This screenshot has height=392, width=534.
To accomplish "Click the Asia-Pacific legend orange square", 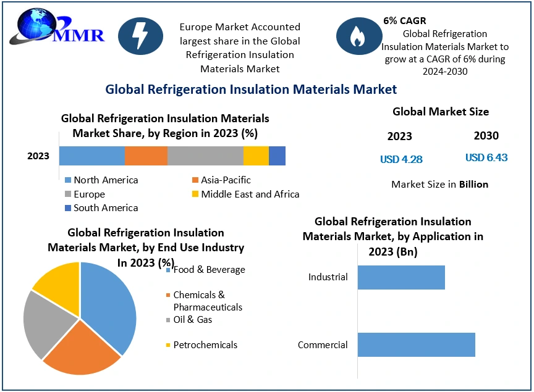I will click(195, 180).
